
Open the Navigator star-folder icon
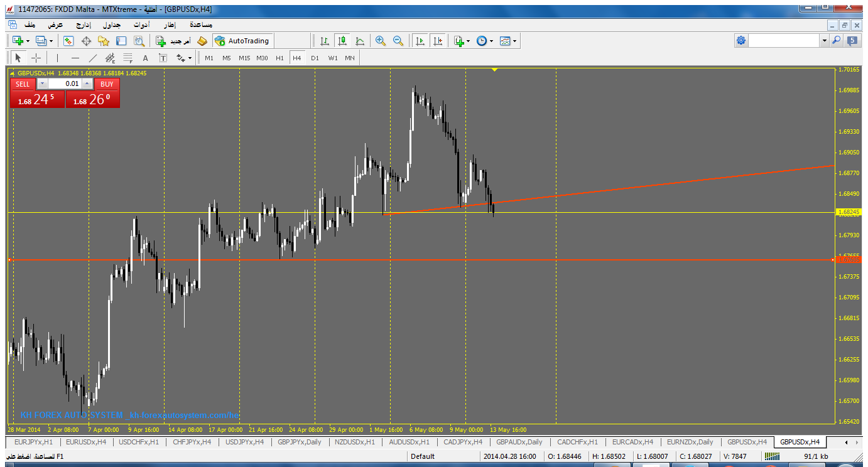pos(104,41)
